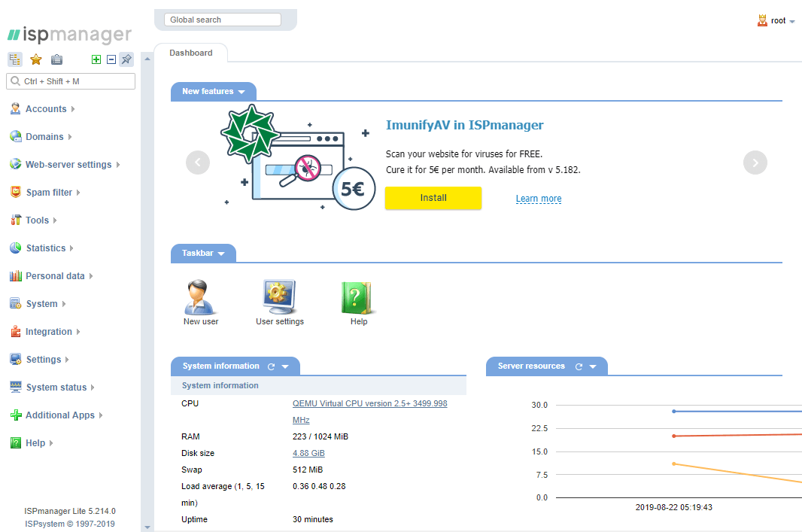This screenshot has height=532, width=802.
Task: Click the yellow Install button
Action: point(433,198)
